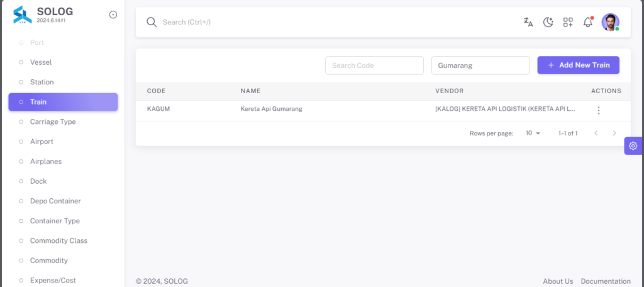Sort by the CODE column header
Screen dimensions: 644x287
point(156,91)
